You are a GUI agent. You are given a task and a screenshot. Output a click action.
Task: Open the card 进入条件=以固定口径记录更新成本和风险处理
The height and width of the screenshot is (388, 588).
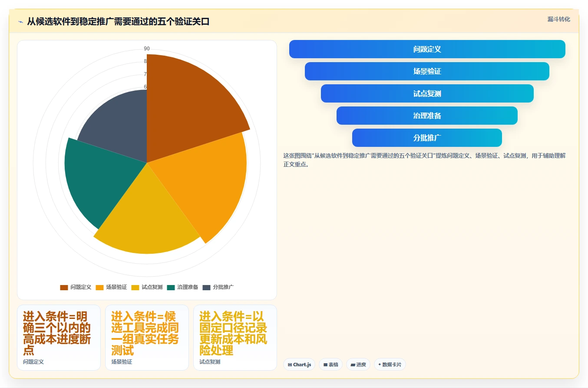click(235, 338)
